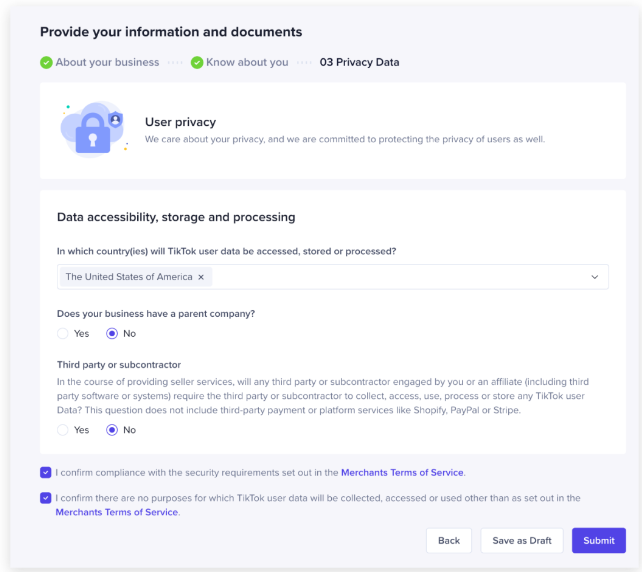Remove The United States of America tag
This screenshot has width=642, height=572.
click(x=201, y=277)
